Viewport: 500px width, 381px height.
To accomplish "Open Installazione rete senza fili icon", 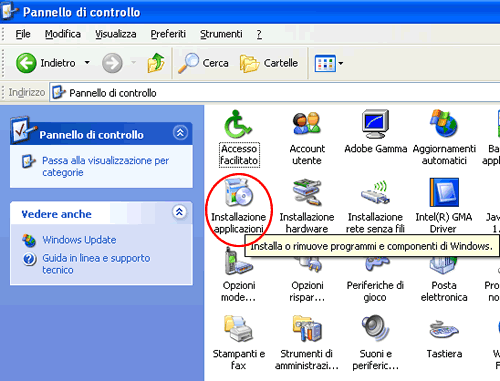I will 375,193.
